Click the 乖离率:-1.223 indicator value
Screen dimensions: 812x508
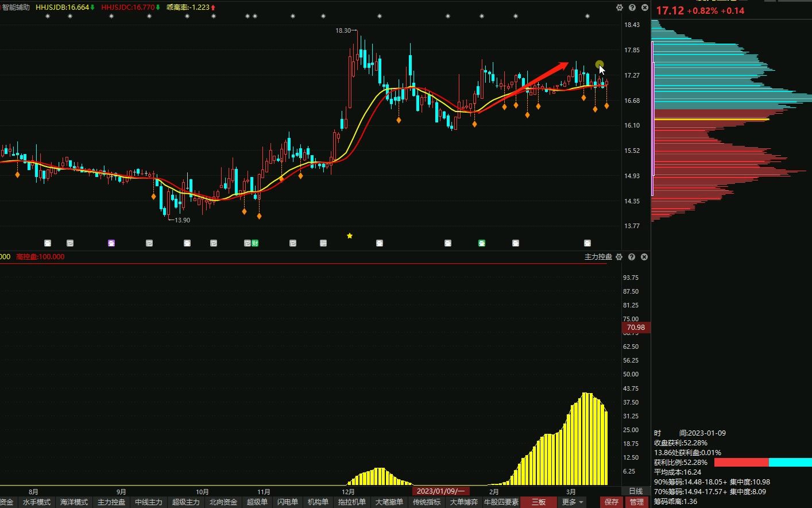pos(188,7)
